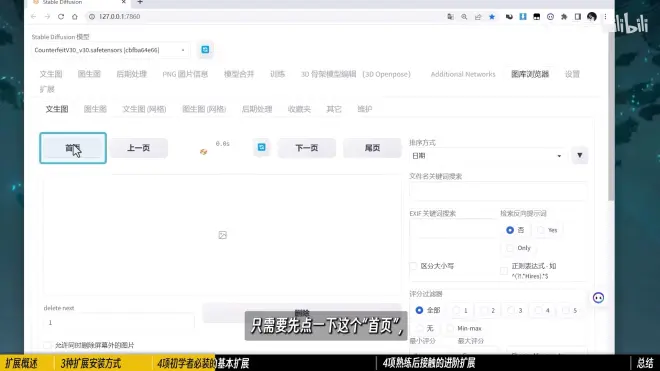Open the Stable Diffusion 模型 dropdown
Viewport: 660px width, 371px height.
pos(111,50)
